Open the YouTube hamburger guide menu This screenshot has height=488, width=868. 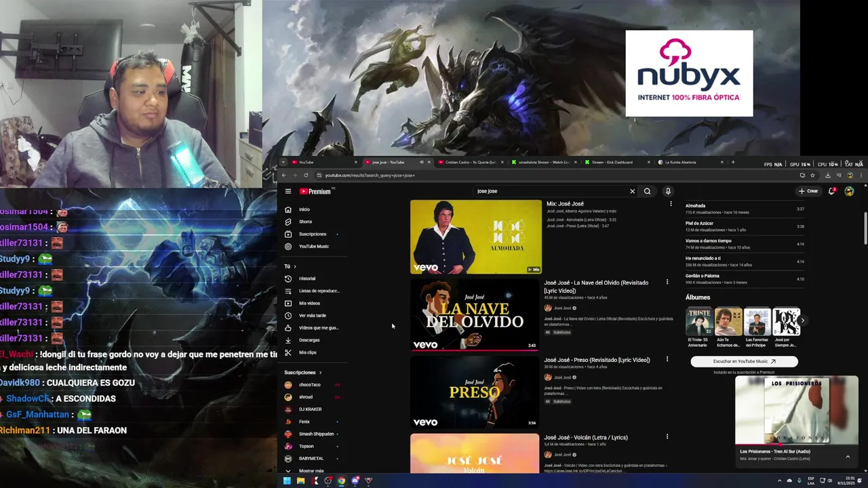[288, 191]
